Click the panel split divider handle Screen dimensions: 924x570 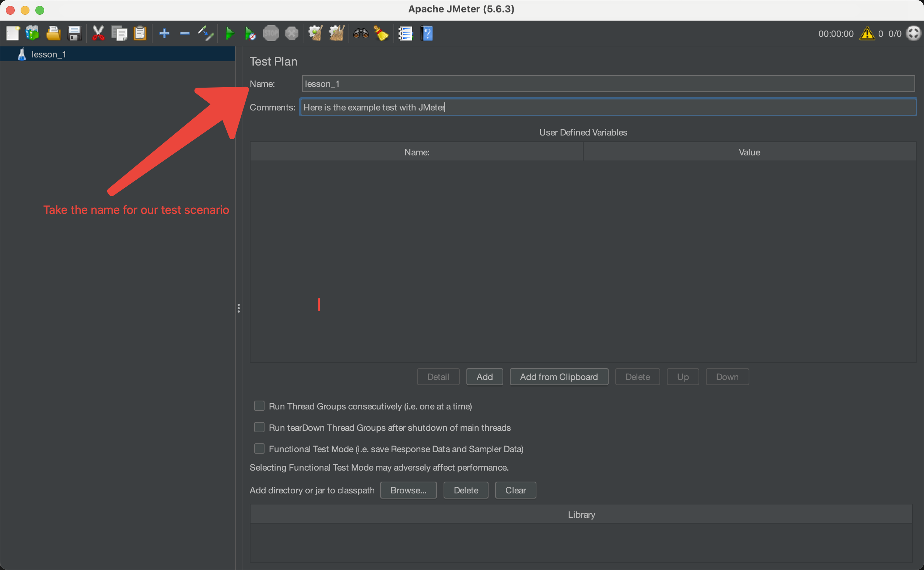pyautogui.click(x=239, y=308)
